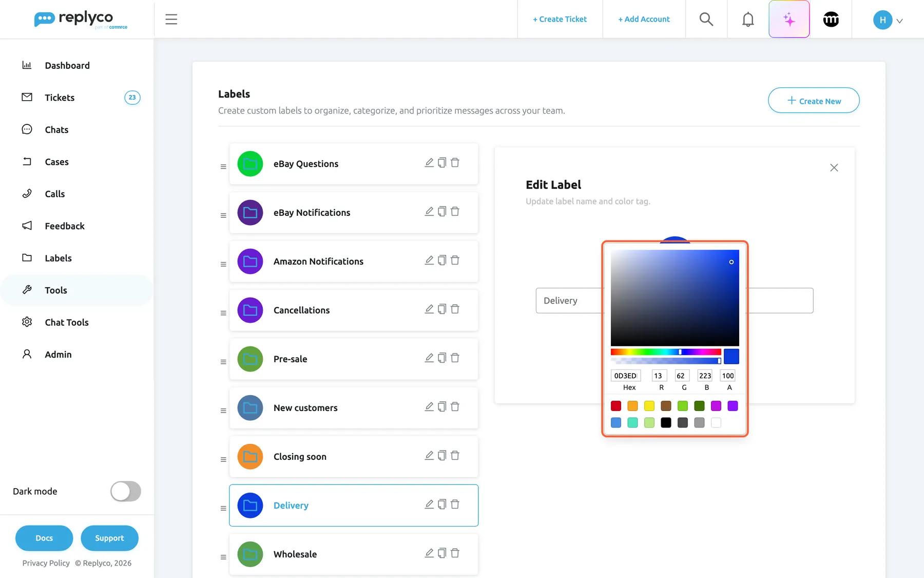Delete the eBay Notifications label

[455, 212]
